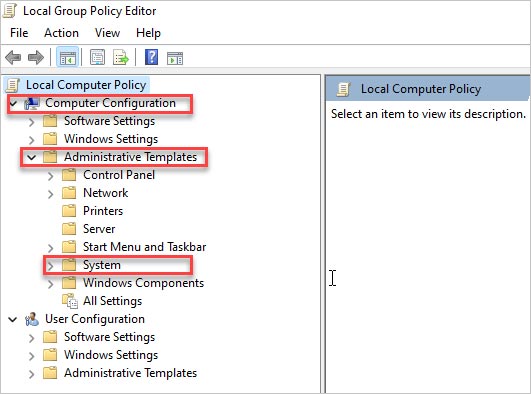Viewport: 531px width, 394px height.
Task: Select the Printers tree item label
Action: [x=103, y=211]
